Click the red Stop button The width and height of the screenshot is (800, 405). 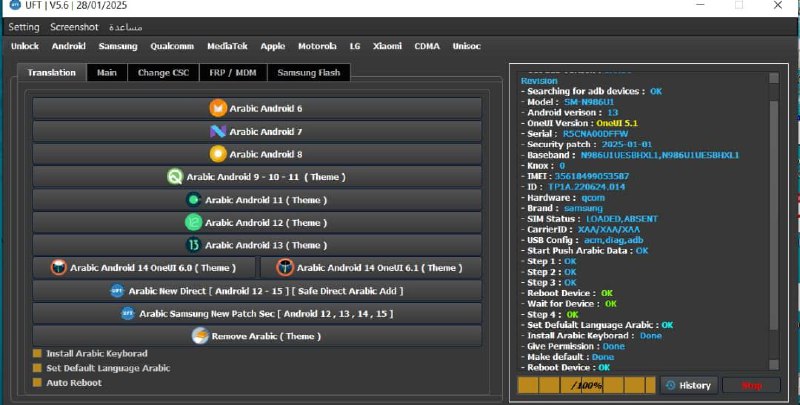[752, 385]
